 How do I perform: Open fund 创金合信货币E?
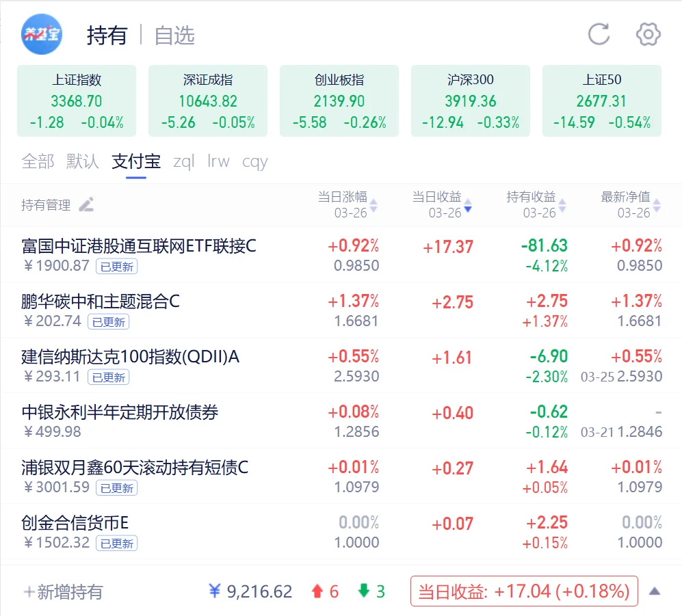coord(75,522)
